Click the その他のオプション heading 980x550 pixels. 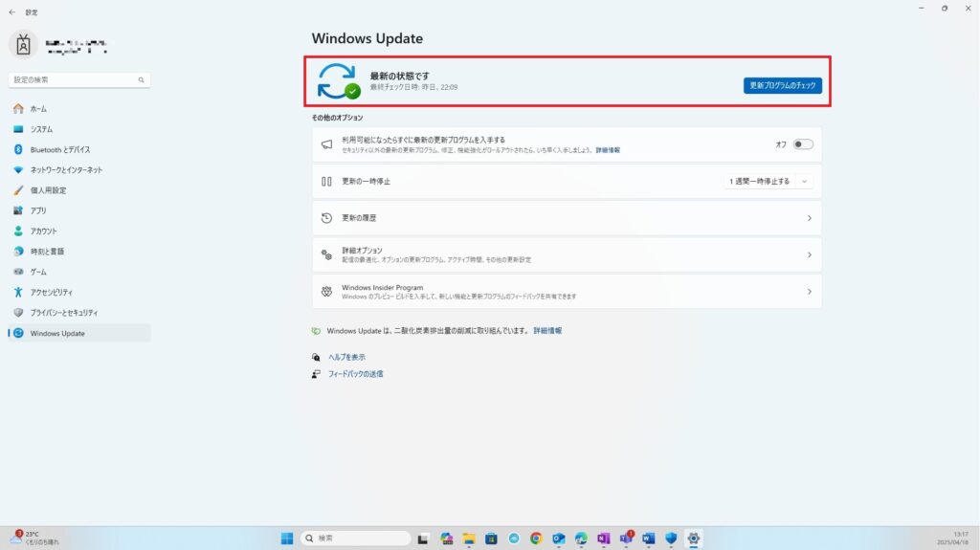coord(338,118)
